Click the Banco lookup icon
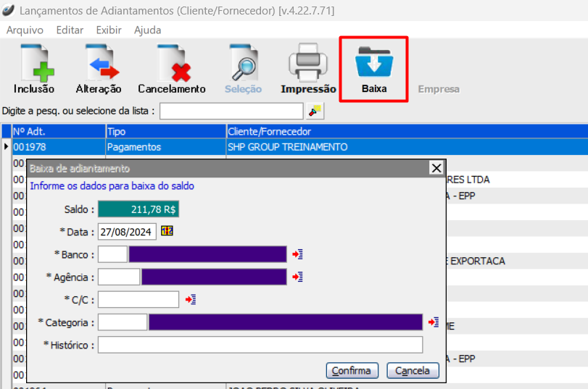 pos(297,254)
